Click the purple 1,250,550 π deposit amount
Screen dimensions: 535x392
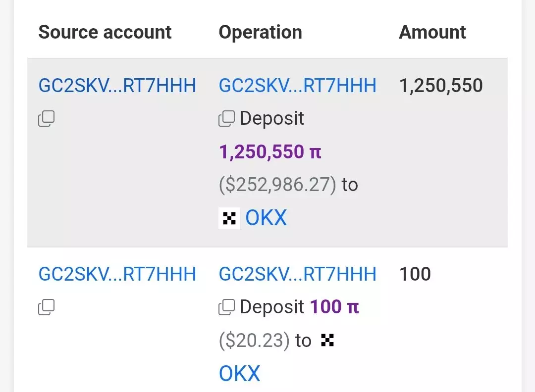point(270,152)
